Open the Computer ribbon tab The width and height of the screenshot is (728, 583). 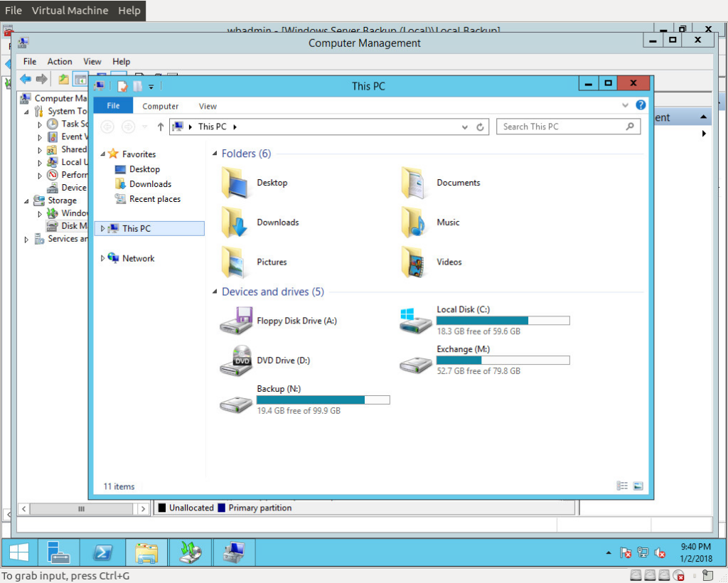160,107
